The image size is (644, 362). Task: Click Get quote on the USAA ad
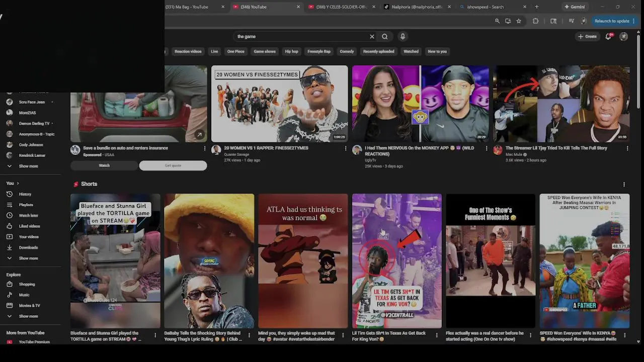(173, 165)
